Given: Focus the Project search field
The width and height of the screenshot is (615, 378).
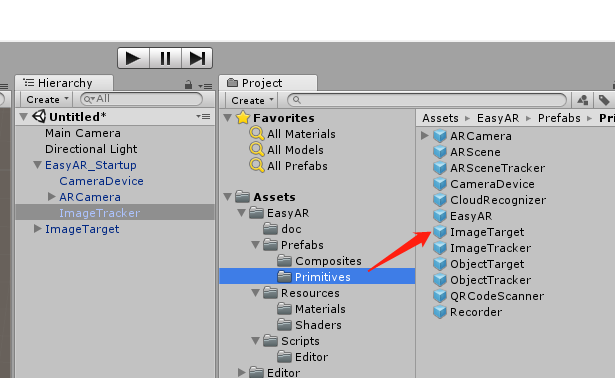Looking at the screenshot, I should (427, 100).
